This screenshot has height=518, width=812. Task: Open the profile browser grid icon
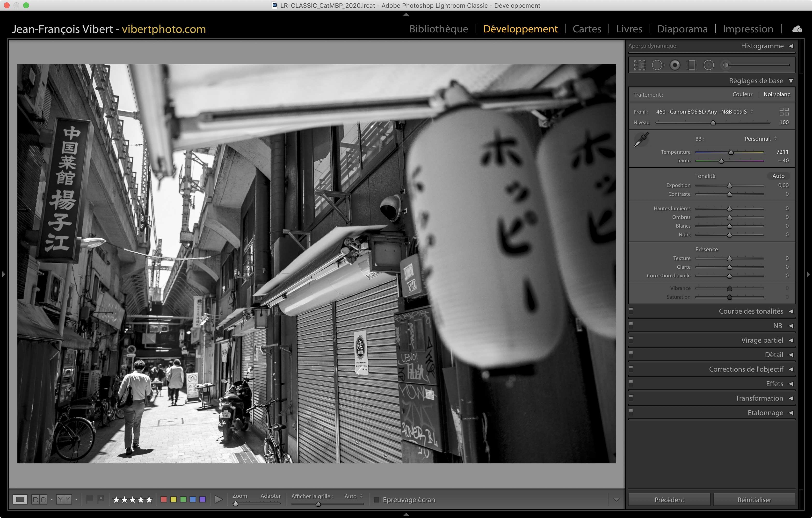pyautogui.click(x=784, y=112)
